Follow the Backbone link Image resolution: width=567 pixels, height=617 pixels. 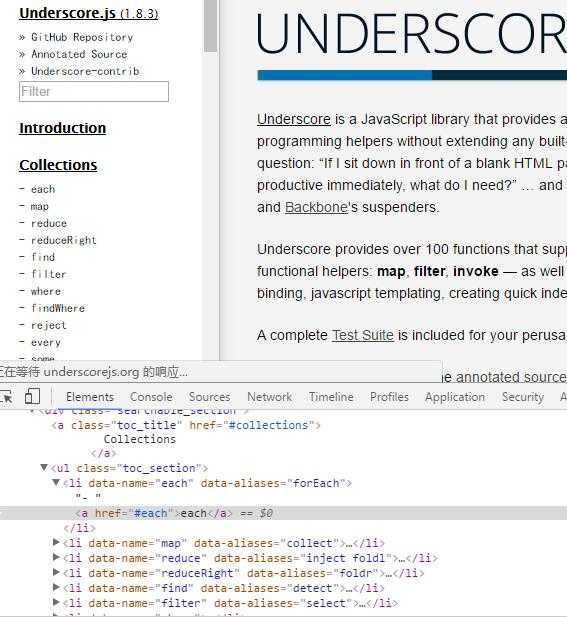pyautogui.click(x=316, y=207)
